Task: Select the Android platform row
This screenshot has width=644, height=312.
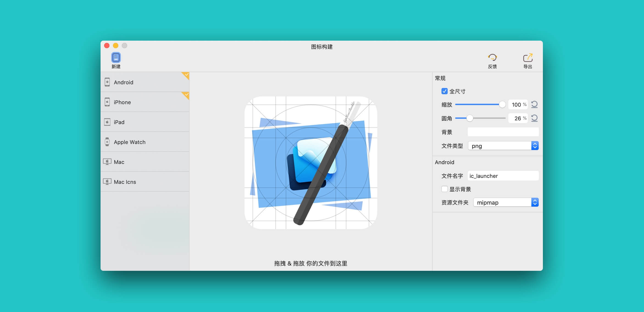Action: point(145,82)
